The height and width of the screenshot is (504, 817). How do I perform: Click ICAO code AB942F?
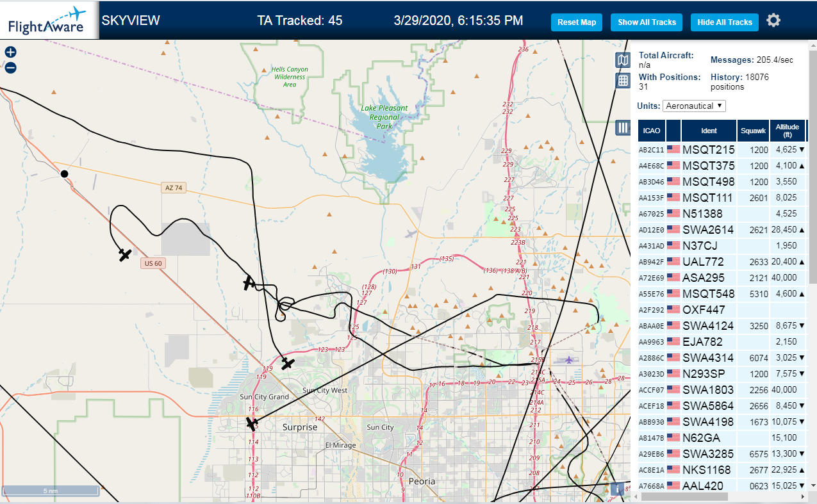point(650,262)
